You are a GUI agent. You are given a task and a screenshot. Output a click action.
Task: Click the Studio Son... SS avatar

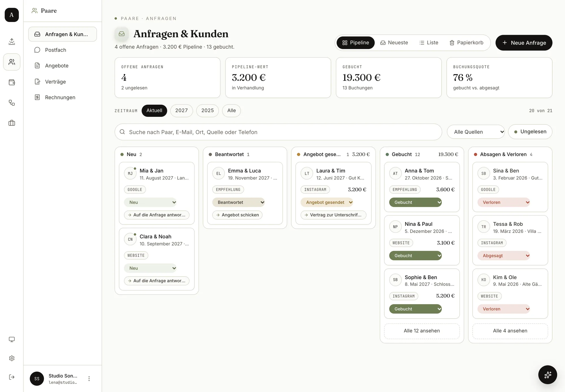click(x=37, y=379)
